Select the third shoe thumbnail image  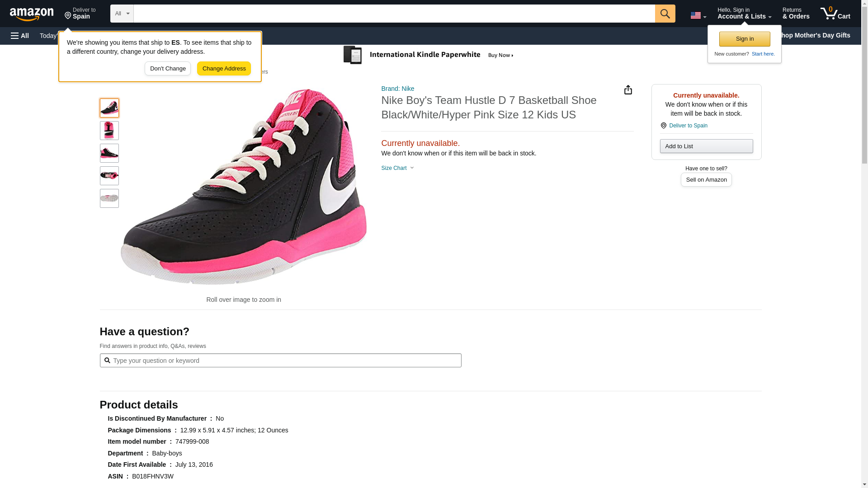109,153
